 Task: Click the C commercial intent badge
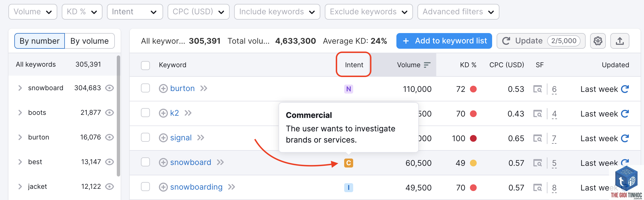pos(348,163)
